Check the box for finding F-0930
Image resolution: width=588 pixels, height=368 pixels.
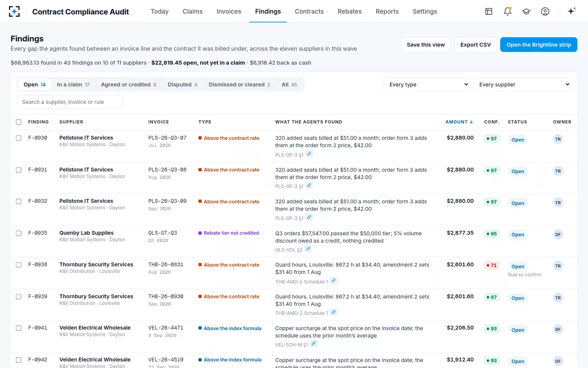(x=18, y=138)
